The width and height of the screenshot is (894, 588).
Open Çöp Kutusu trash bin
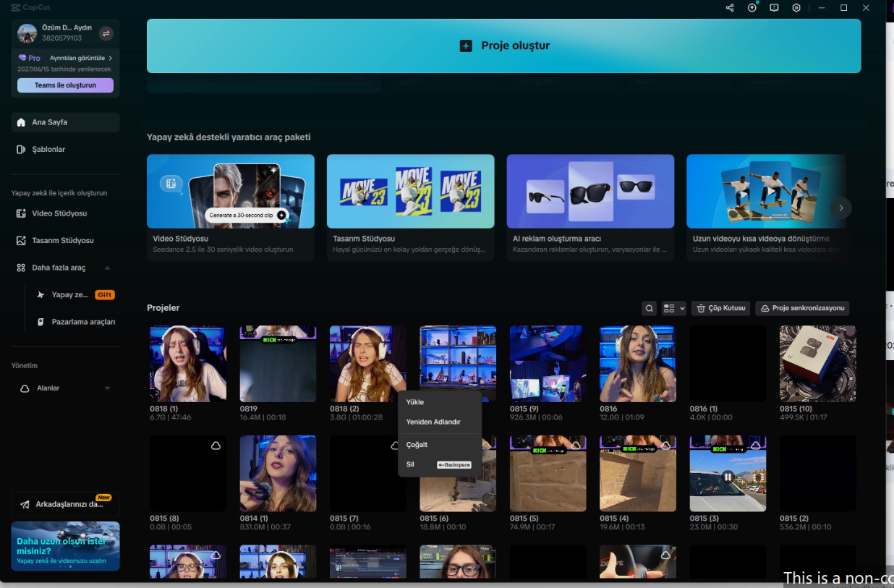[x=720, y=308]
